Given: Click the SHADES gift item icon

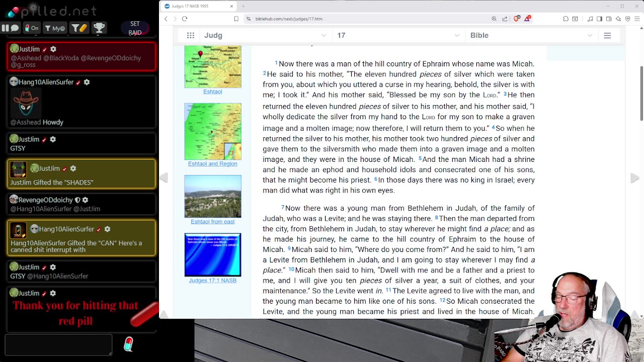Looking at the screenshot, I should click(18, 169).
